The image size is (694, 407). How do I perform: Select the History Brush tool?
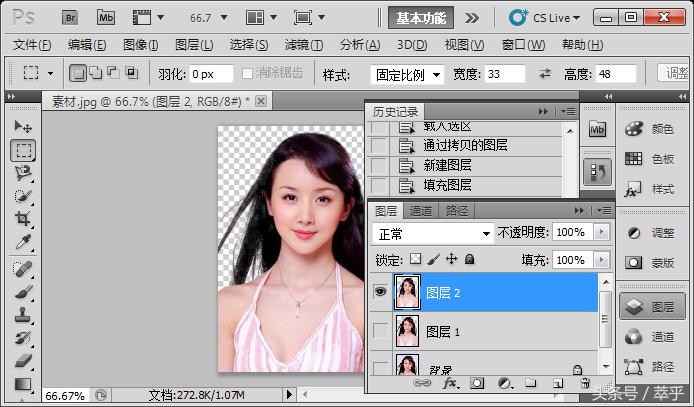point(23,338)
